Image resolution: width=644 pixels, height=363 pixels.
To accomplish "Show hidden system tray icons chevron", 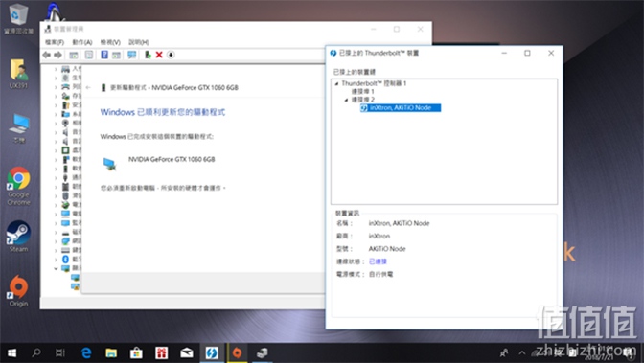I will coord(522,352).
